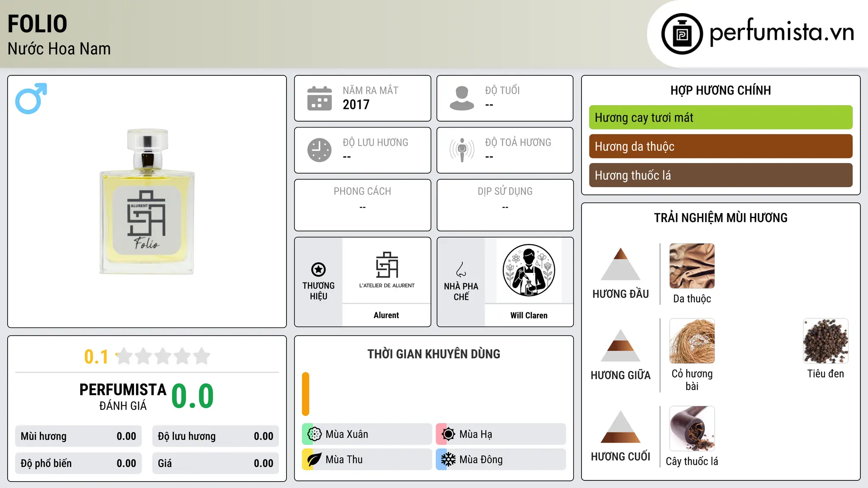Click the Độ lưu hương score row
868x488 pixels.
pos(215,436)
